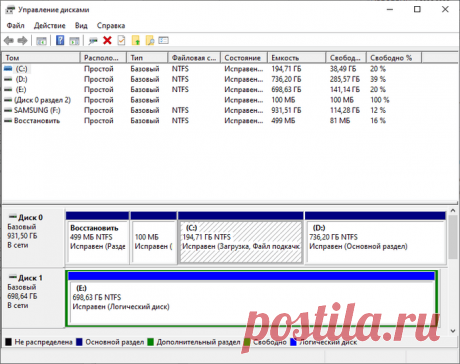The image size is (460, 364).
Task: Select the Диск 0 label block
Action: [33, 237]
